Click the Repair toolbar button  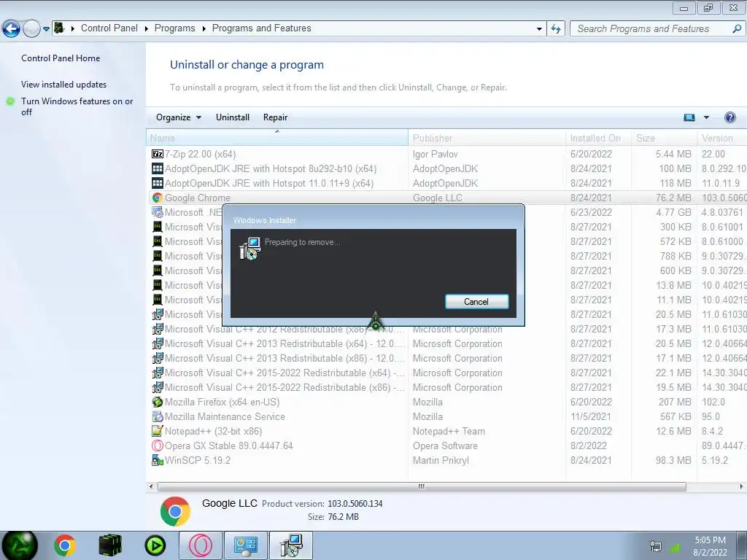pyautogui.click(x=275, y=117)
